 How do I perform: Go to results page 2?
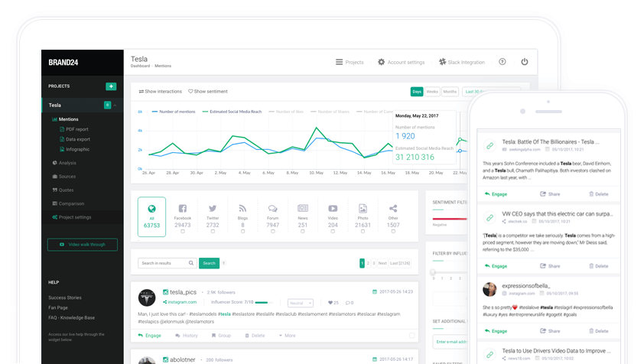click(x=368, y=263)
